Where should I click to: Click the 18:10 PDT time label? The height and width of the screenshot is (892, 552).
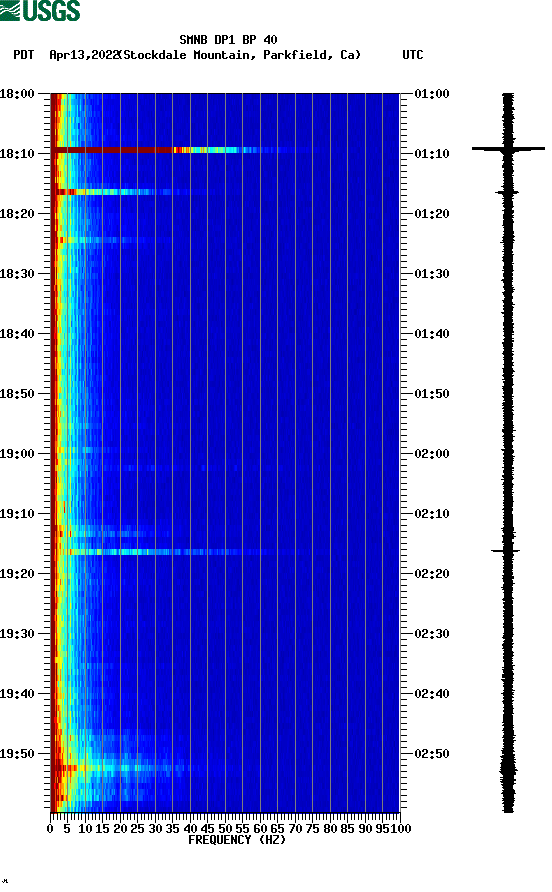coord(17,154)
